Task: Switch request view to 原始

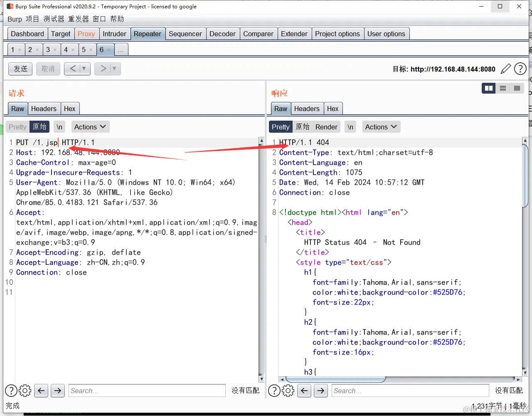Action: (39, 127)
